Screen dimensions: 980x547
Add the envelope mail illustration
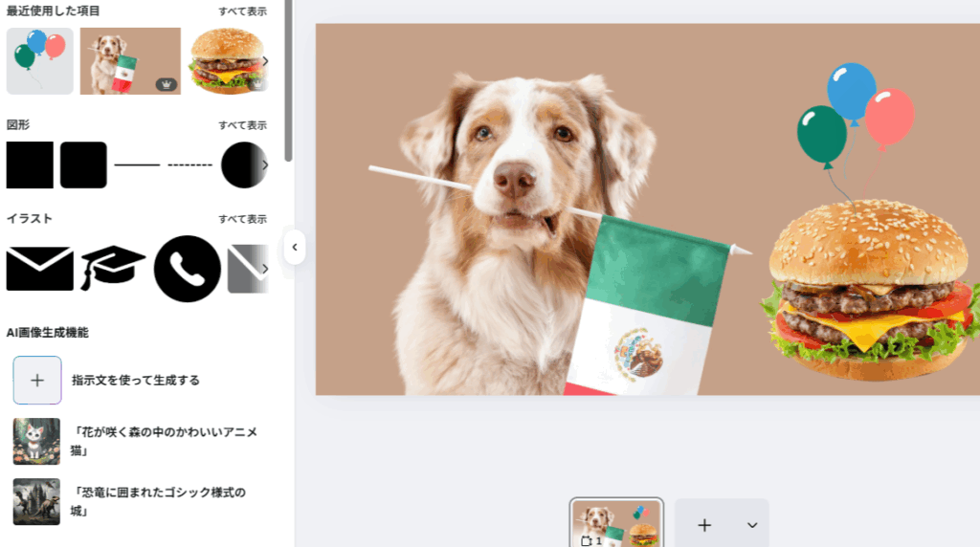[x=39, y=269]
